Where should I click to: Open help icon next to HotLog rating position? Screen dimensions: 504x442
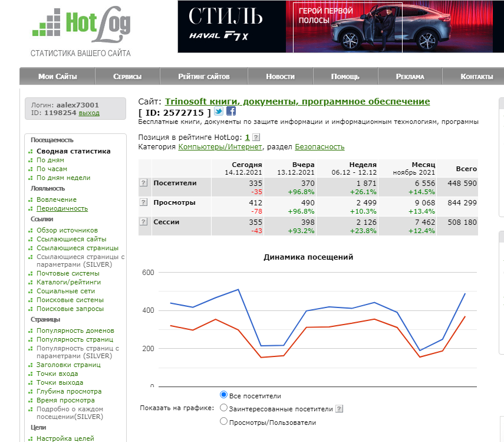(x=256, y=137)
